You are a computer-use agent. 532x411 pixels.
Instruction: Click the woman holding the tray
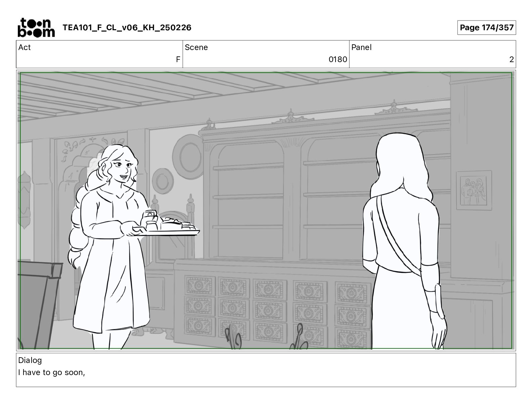pos(114,247)
